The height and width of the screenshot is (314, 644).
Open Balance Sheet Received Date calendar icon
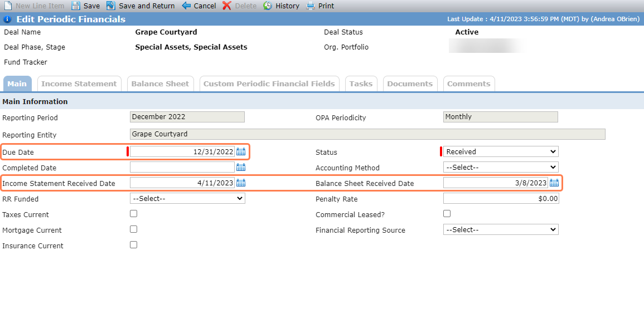pos(554,183)
